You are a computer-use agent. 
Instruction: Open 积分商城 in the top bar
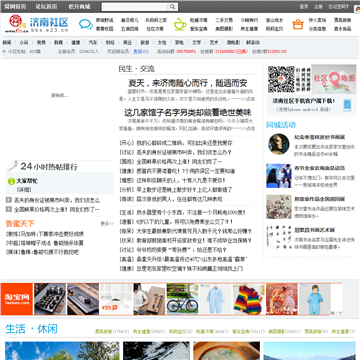[79, 6]
